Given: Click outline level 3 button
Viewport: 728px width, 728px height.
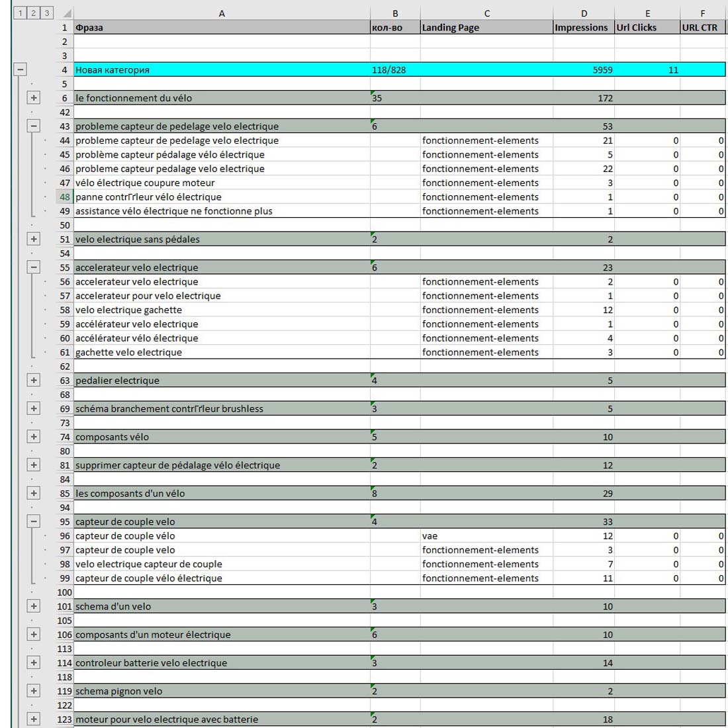Looking at the screenshot, I should 46,13.
